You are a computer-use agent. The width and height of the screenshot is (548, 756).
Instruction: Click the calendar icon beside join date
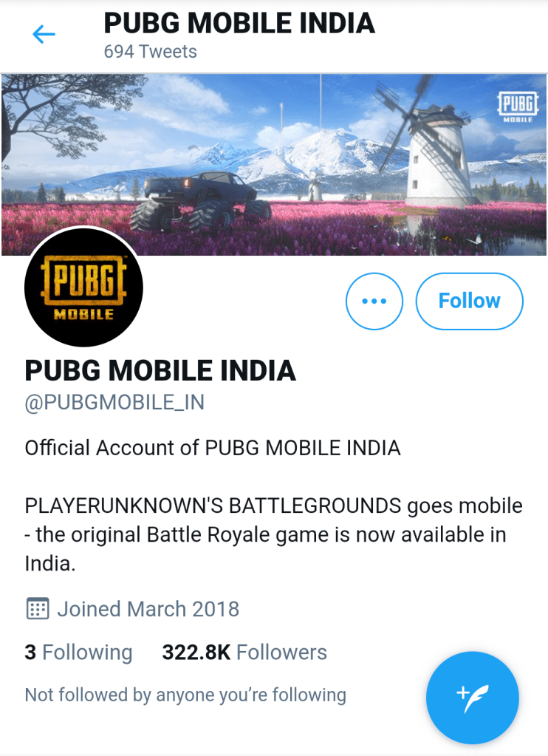tap(37, 609)
